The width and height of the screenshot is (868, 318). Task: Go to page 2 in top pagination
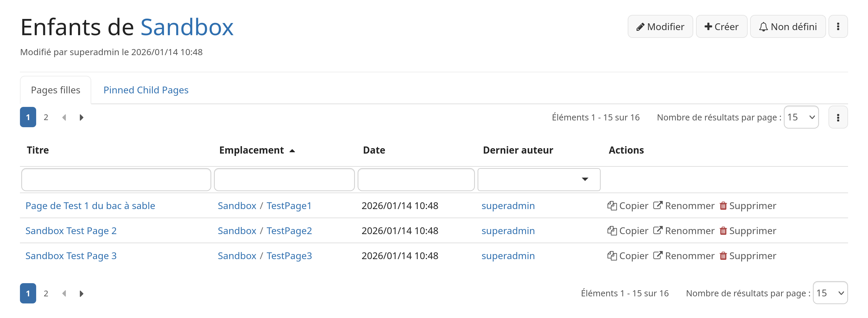pos(46,117)
